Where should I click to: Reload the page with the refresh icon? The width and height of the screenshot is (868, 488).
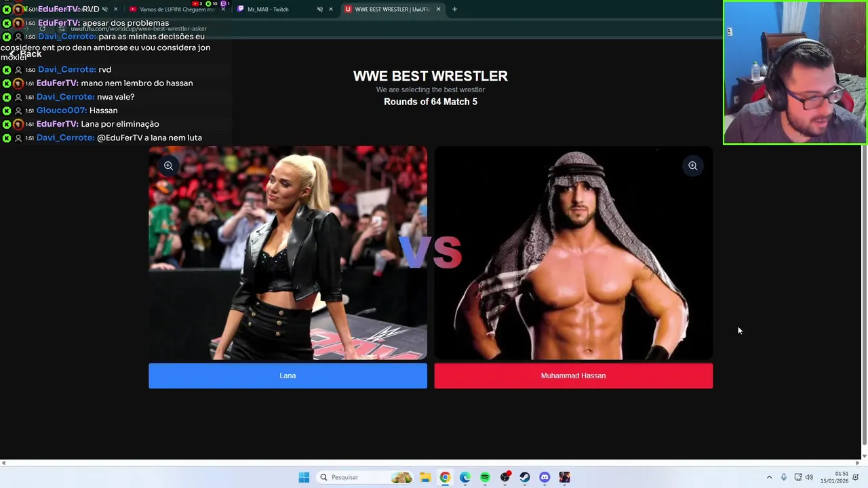coord(42,29)
